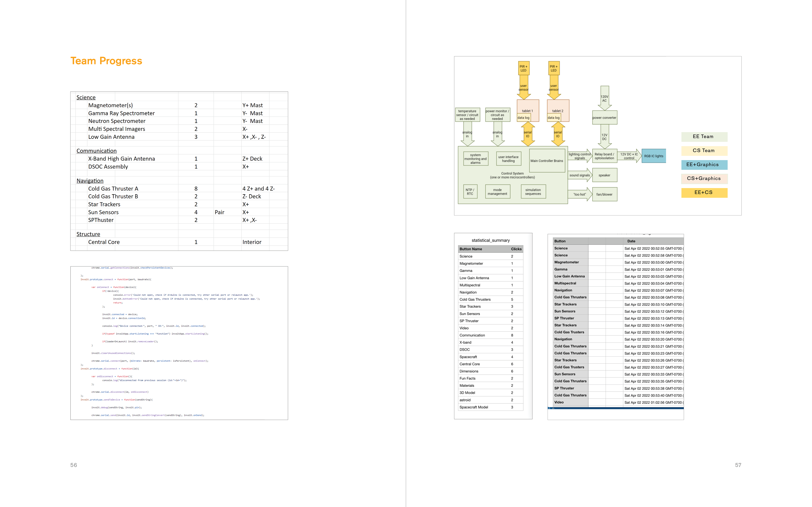Select Gamma Ray Spectrometer table row
The height and width of the screenshot is (507, 812).
[121, 113]
